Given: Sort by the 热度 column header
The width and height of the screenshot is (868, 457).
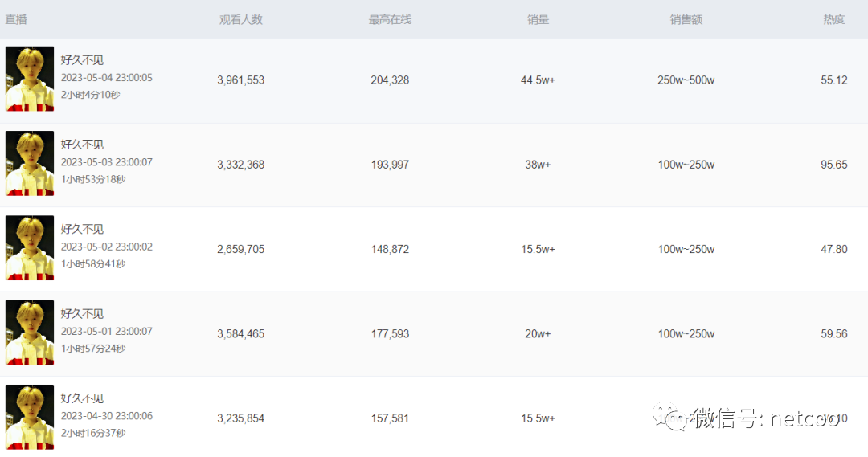Looking at the screenshot, I should (834, 19).
